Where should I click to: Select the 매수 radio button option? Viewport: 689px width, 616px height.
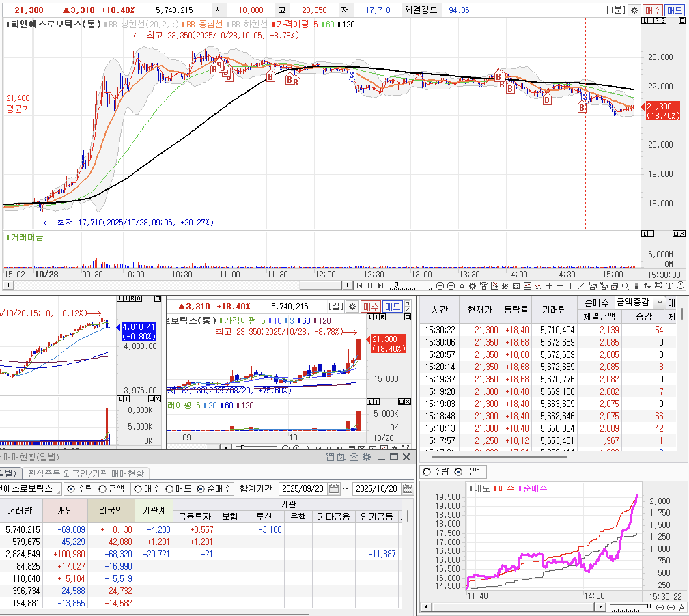pyautogui.click(x=138, y=489)
